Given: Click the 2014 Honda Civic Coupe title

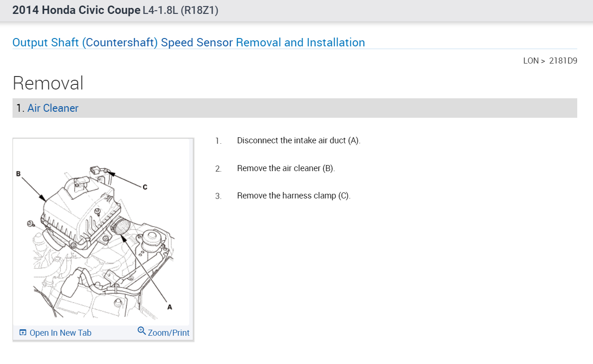Looking at the screenshot, I should 76,10.
